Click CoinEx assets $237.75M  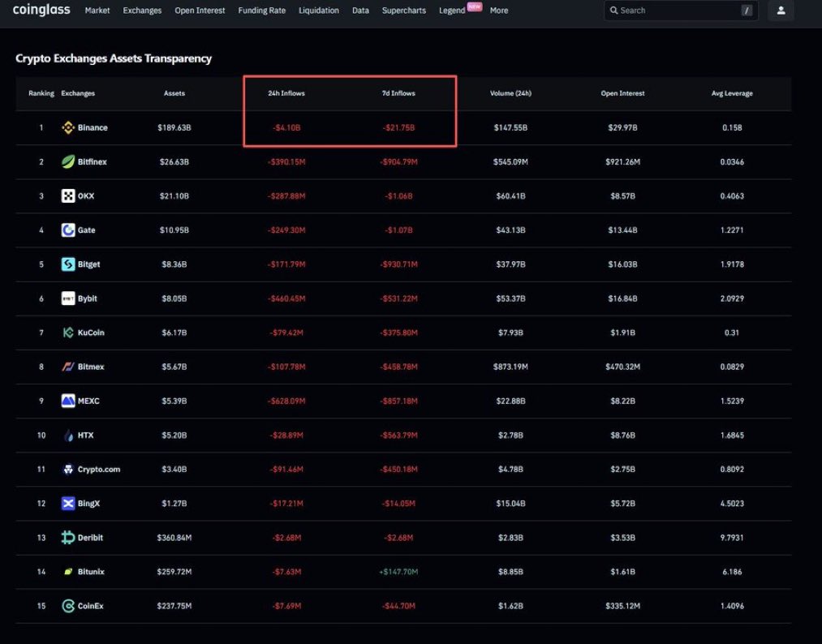coord(174,606)
